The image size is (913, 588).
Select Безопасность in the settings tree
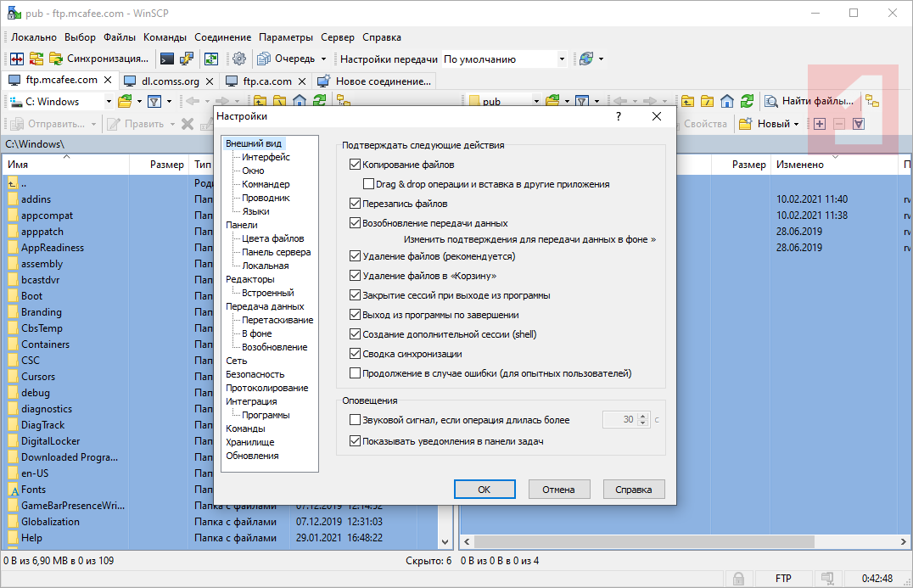[x=255, y=374]
